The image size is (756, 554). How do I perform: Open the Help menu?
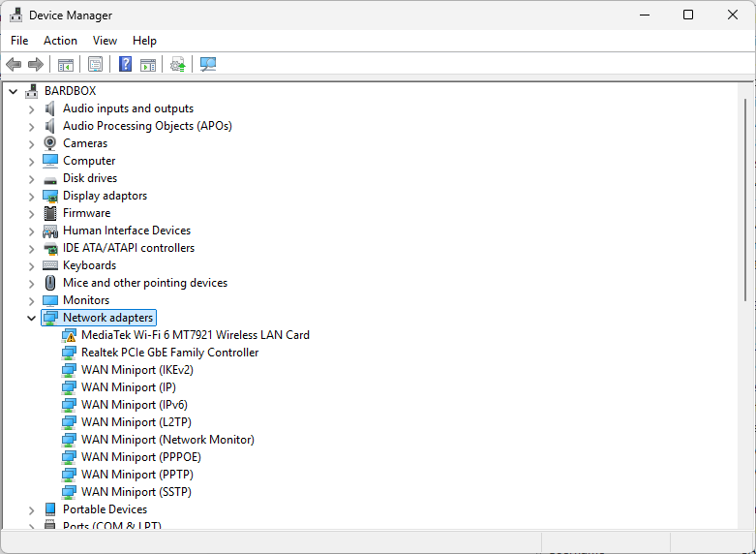144,41
